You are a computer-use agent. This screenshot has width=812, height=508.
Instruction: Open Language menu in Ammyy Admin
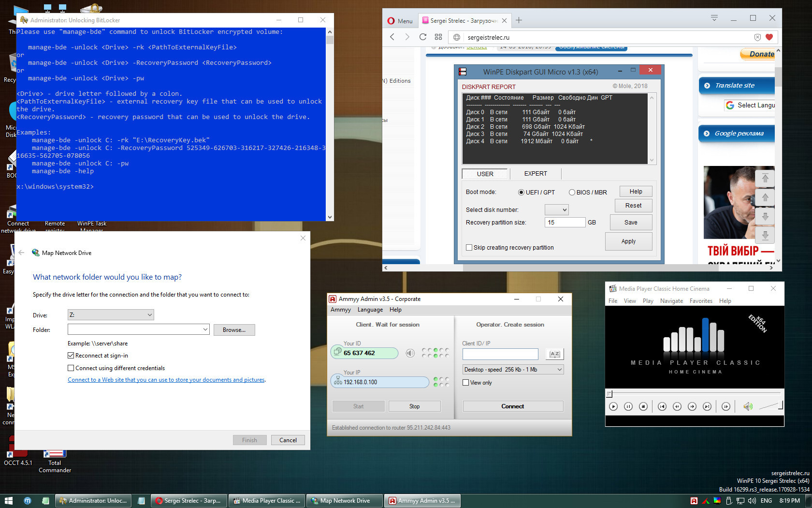click(370, 310)
